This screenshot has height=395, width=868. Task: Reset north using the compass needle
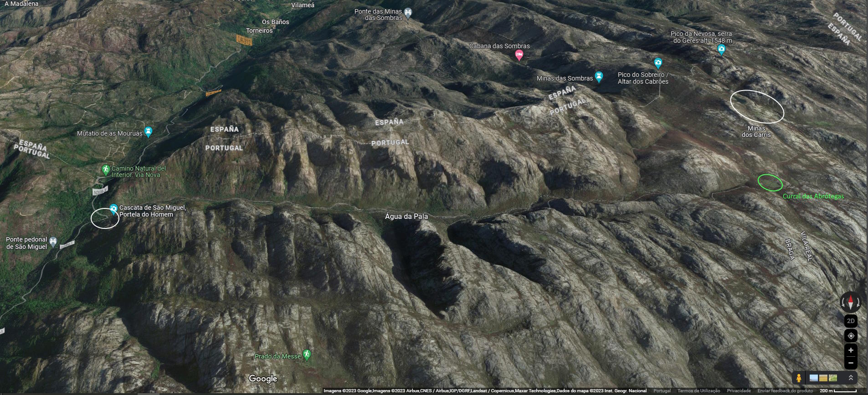(x=851, y=302)
